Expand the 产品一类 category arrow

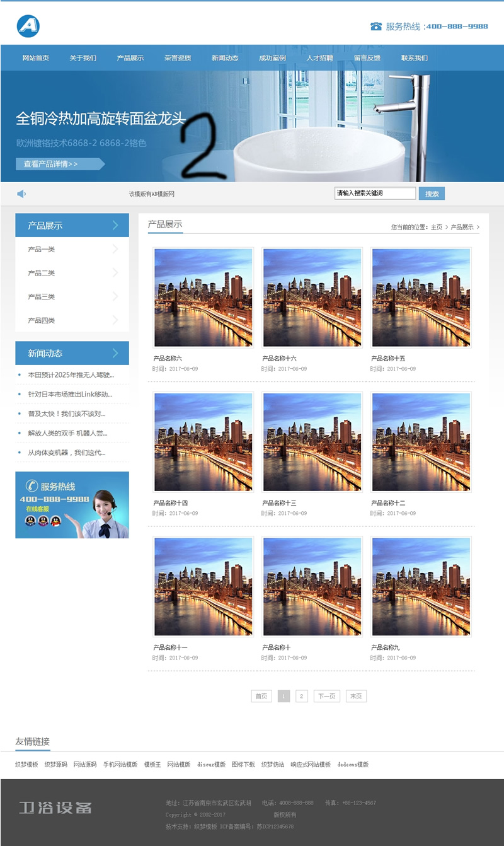coord(115,249)
